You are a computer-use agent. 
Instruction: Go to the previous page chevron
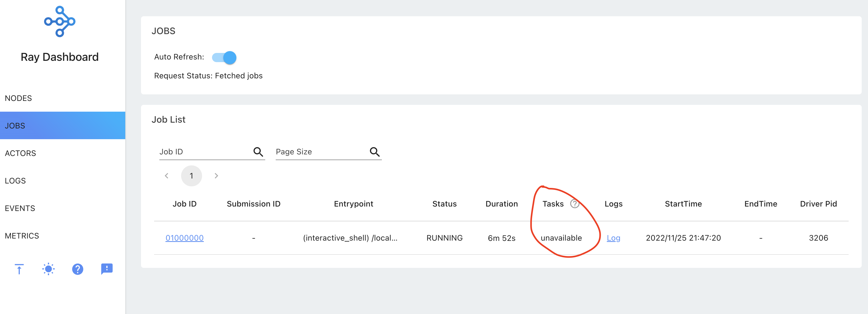166,176
